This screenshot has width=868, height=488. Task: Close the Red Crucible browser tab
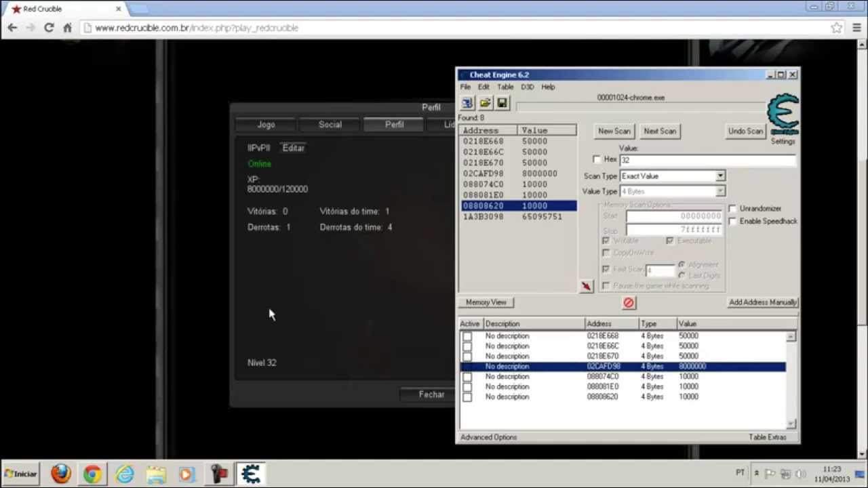[x=119, y=9]
